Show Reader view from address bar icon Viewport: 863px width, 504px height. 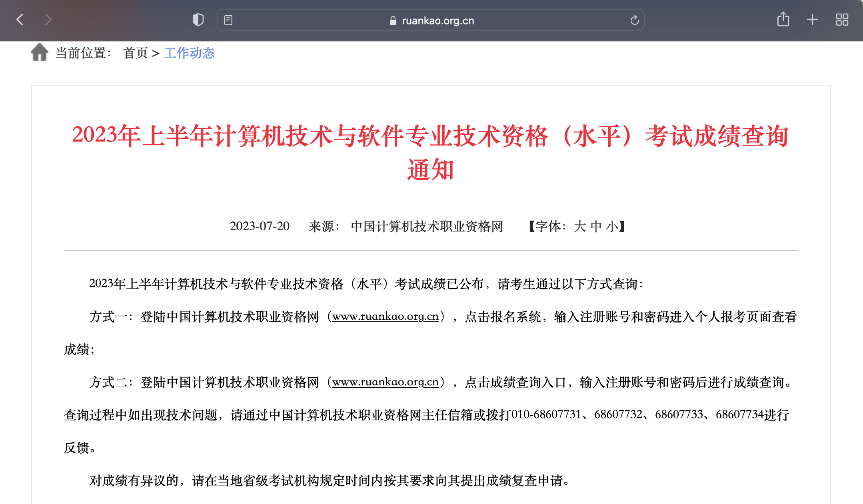228,20
